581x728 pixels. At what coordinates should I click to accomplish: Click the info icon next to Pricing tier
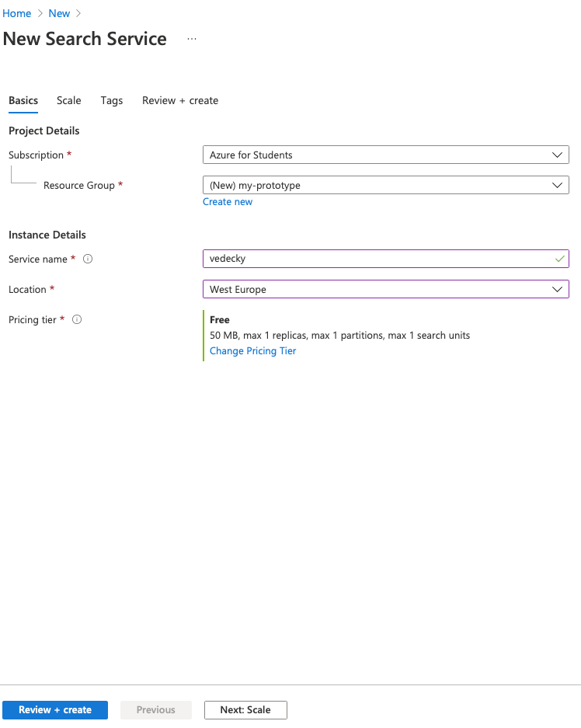pos(77,319)
